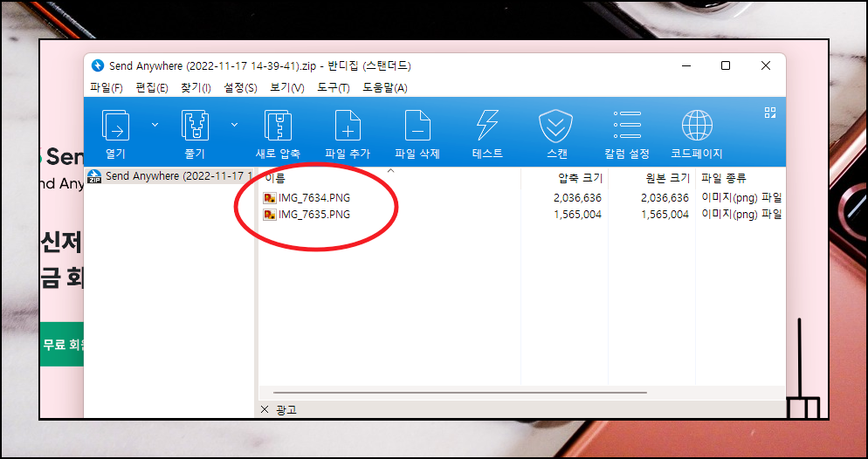
Task: Click the 칼럼 설정 list icon
Action: pos(627,125)
